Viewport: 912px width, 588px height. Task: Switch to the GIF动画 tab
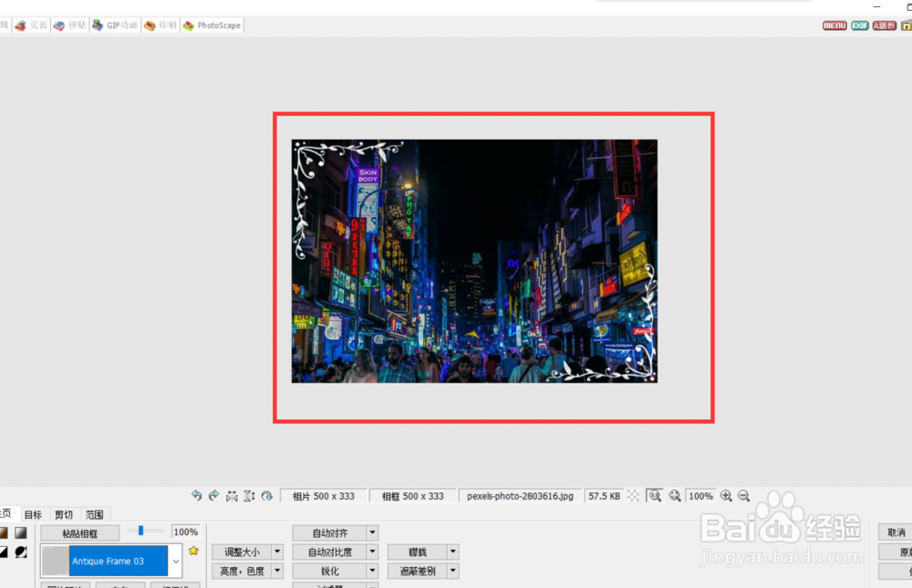[x=115, y=25]
